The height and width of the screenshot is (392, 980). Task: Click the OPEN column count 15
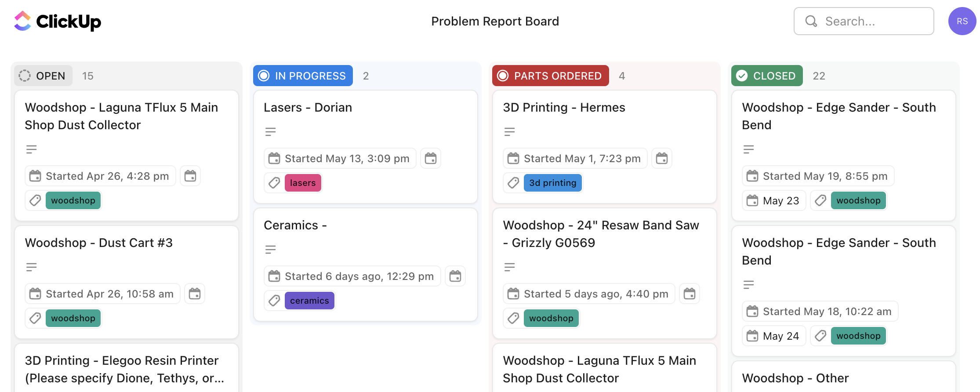tap(88, 76)
